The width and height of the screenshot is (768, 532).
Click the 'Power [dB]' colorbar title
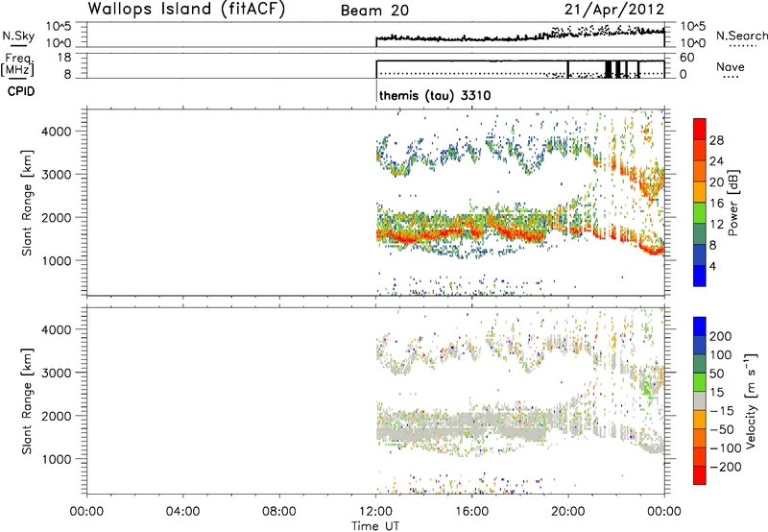tap(733, 203)
